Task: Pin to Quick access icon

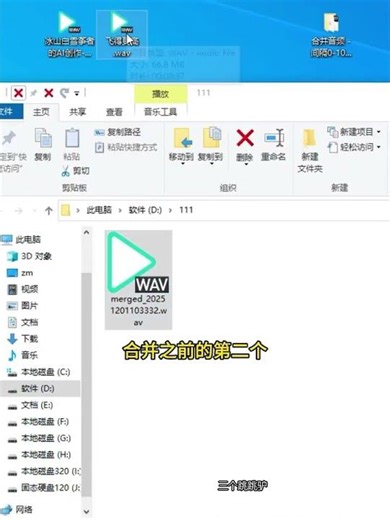Action: 9,138
